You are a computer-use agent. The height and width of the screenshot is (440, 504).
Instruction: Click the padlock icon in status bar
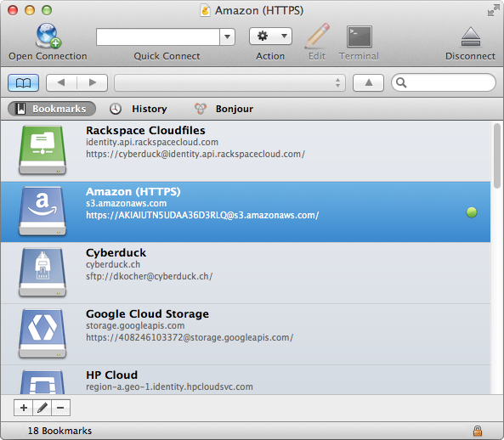[478, 431]
